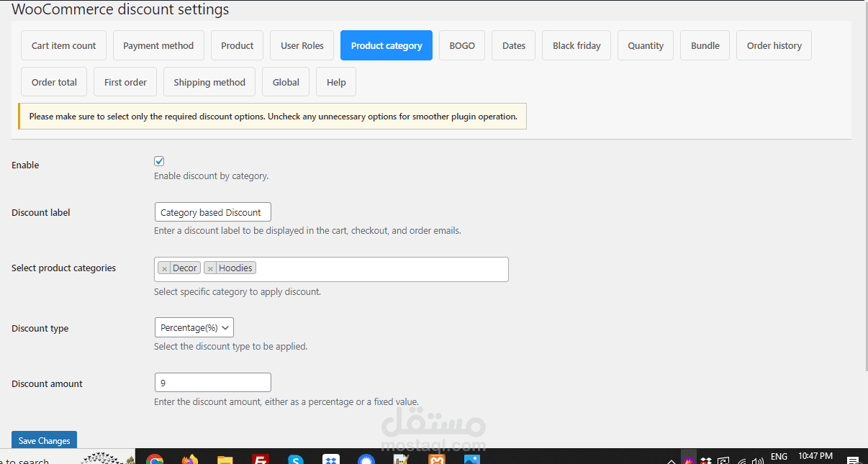Viewport: 868px width, 464px height.
Task: Open Dropbox taskbar icon
Action: 331,460
